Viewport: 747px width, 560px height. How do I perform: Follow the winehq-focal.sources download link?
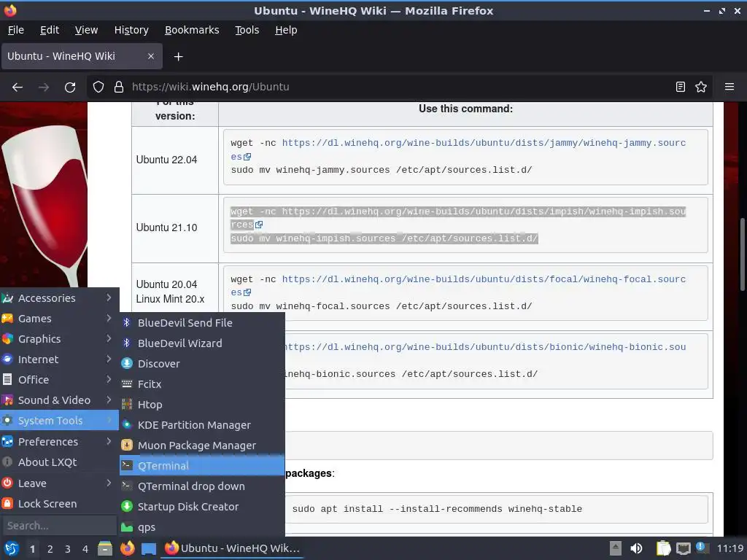click(x=484, y=279)
